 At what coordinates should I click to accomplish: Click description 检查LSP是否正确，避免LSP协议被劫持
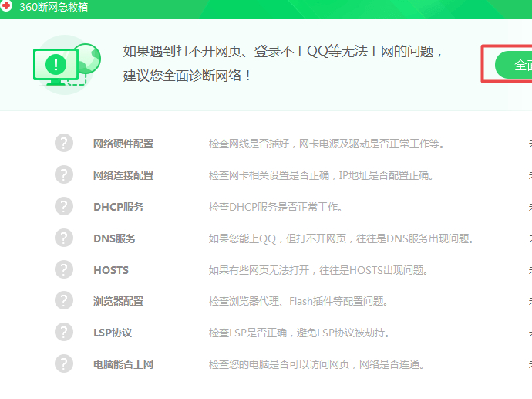click(299, 333)
